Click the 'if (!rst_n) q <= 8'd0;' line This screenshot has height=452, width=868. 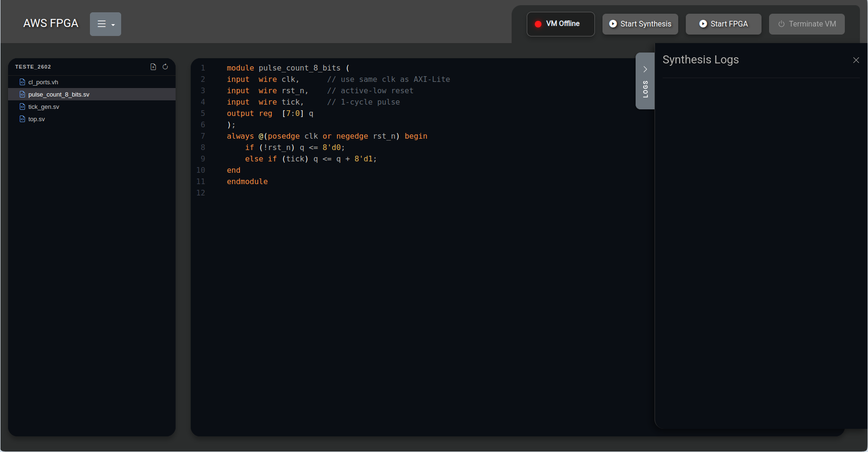295,148
